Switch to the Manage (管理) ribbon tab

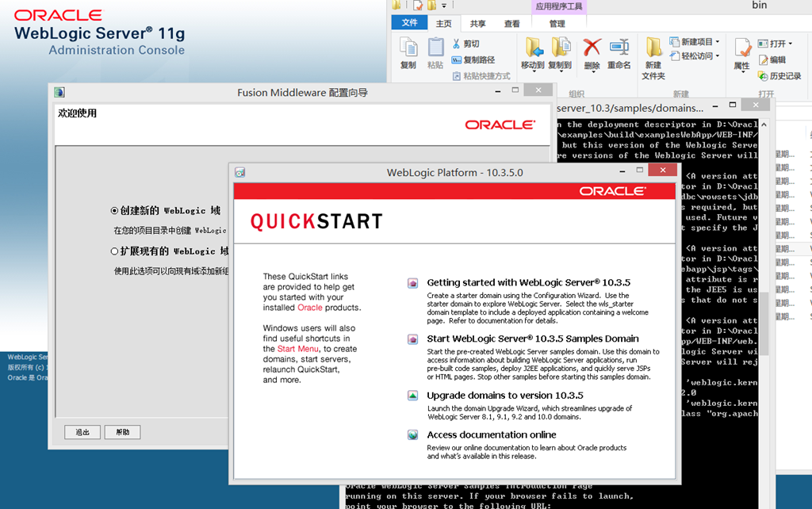557,23
